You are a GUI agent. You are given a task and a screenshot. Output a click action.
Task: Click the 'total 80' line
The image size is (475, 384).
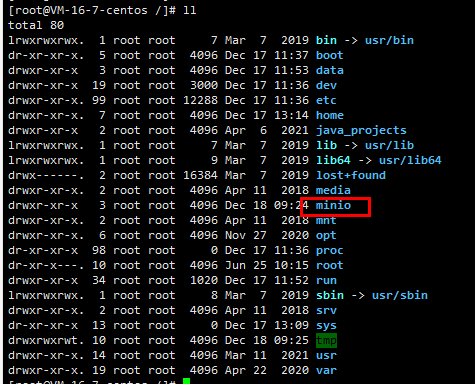coord(36,25)
